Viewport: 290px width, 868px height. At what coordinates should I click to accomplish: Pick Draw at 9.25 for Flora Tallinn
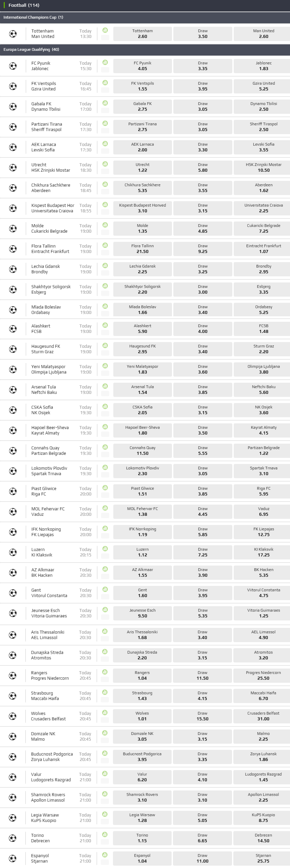pyautogui.click(x=202, y=249)
